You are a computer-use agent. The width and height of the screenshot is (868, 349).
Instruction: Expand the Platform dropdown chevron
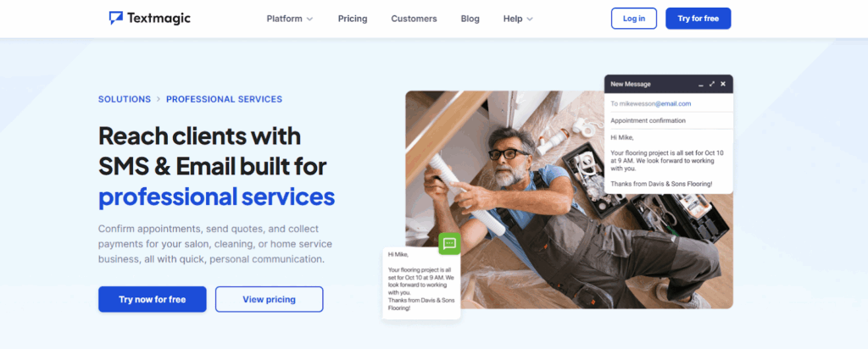tap(309, 19)
